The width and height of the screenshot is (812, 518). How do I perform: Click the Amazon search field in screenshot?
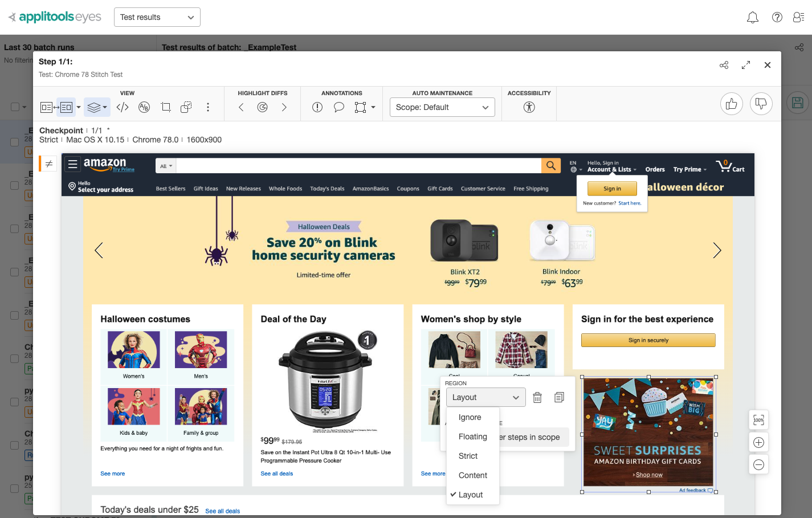(x=359, y=166)
